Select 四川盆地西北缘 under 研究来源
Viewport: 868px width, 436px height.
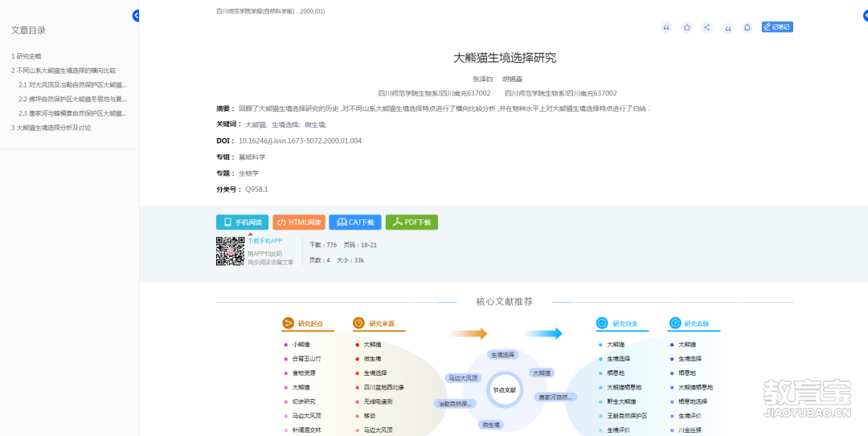[383, 387]
